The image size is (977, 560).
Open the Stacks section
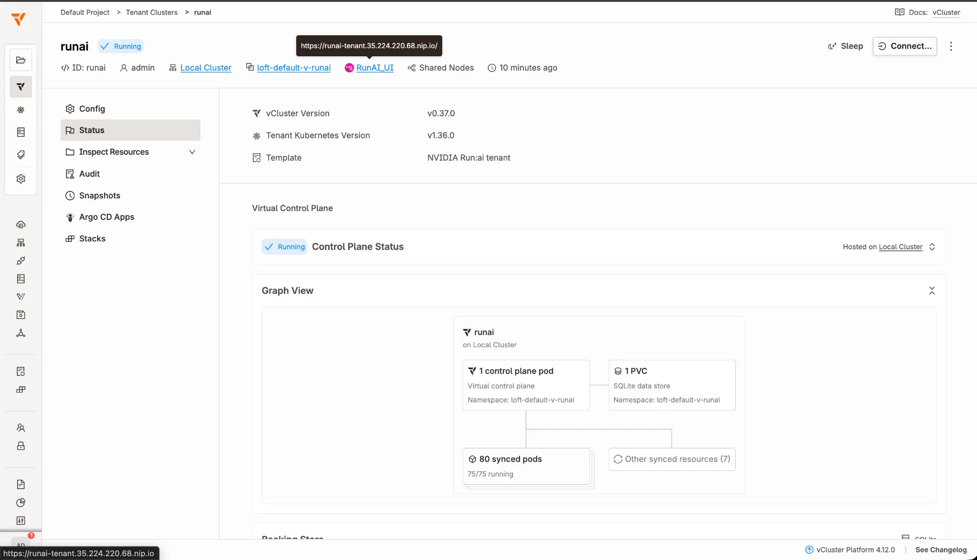130,239
